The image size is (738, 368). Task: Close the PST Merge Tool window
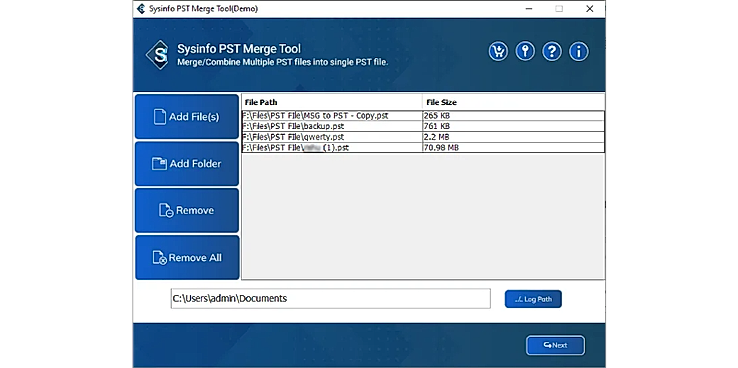coord(589,8)
